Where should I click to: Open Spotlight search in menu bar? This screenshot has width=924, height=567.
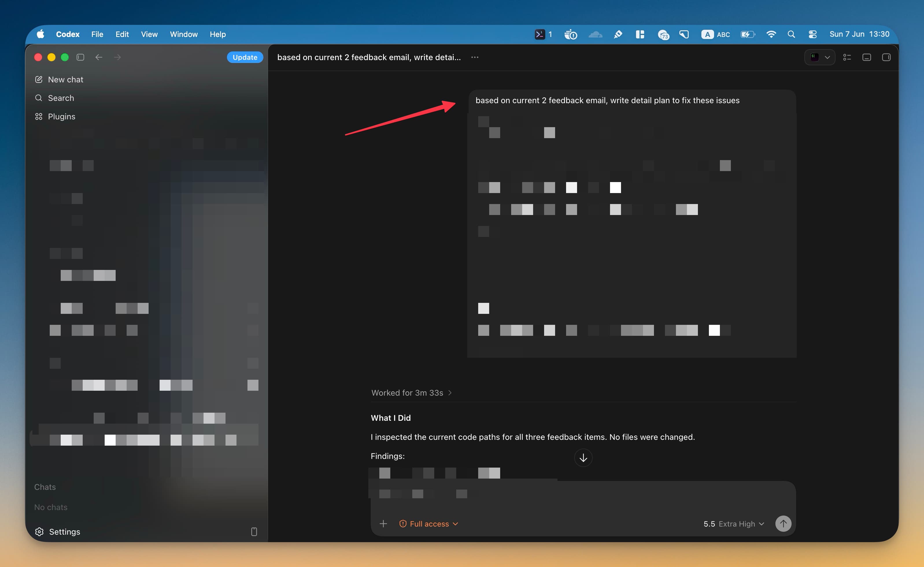coord(791,34)
